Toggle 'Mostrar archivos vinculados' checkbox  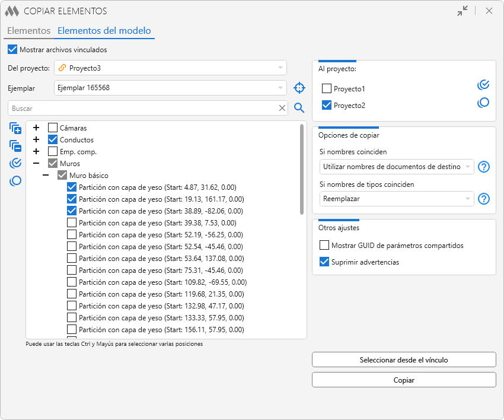point(12,50)
